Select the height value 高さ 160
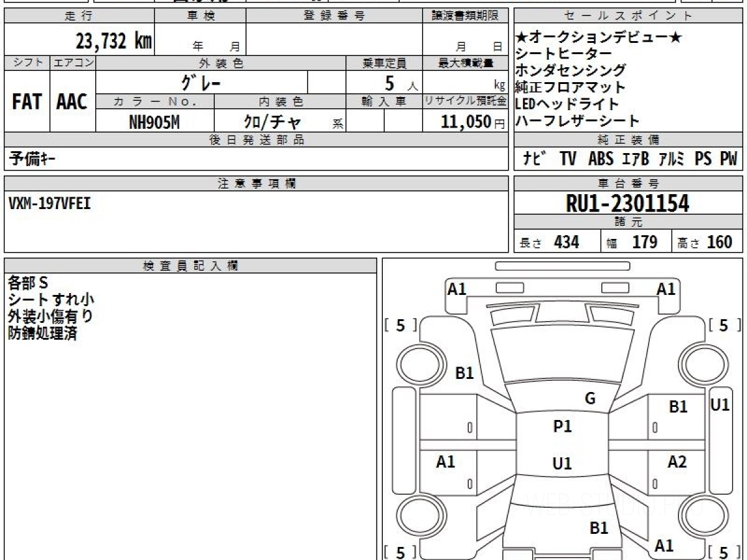This screenshot has height=560, width=747. [705, 243]
